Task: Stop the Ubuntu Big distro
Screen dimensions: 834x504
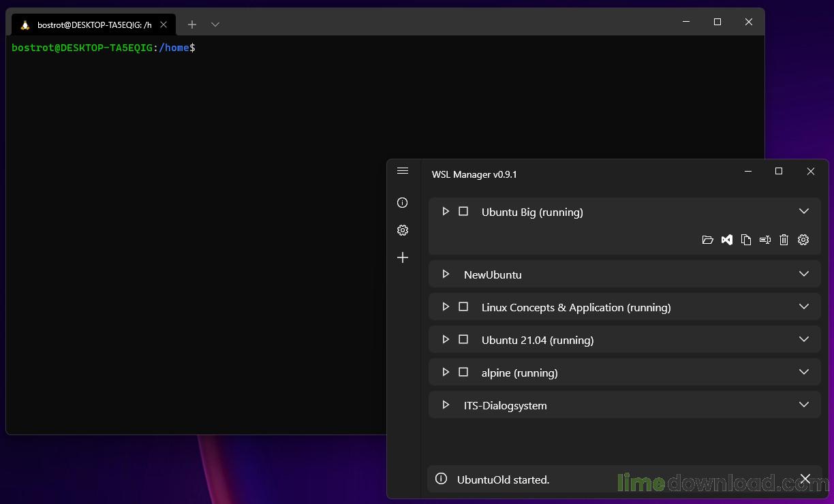Action: [463, 212]
